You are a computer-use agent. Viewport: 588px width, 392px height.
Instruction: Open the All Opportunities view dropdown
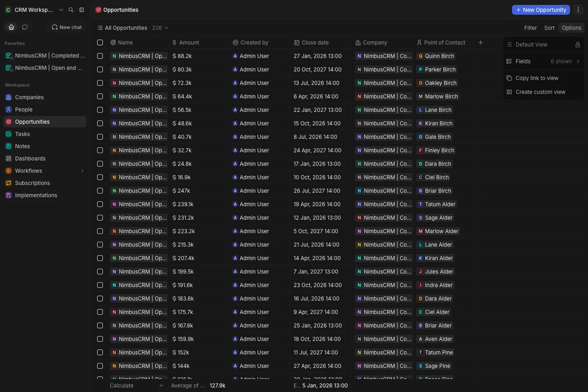point(133,28)
